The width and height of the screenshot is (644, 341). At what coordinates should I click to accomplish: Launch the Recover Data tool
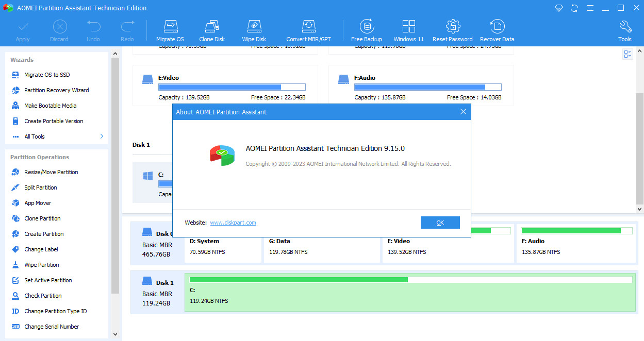(497, 31)
